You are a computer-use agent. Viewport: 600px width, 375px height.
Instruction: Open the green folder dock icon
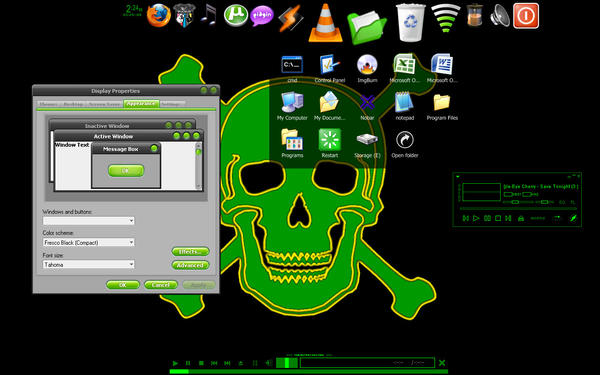coord(367,27)
